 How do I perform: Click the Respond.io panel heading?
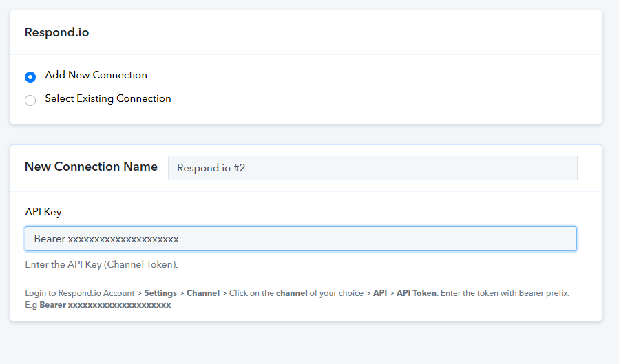pos(57,32)
